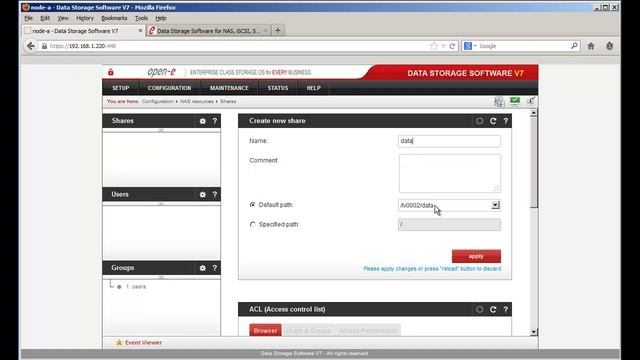Image resolution: width=640 pixels, height=360 pixels.
Task: Open HELP menu in open-e navigation
Action: pos(313,88)
